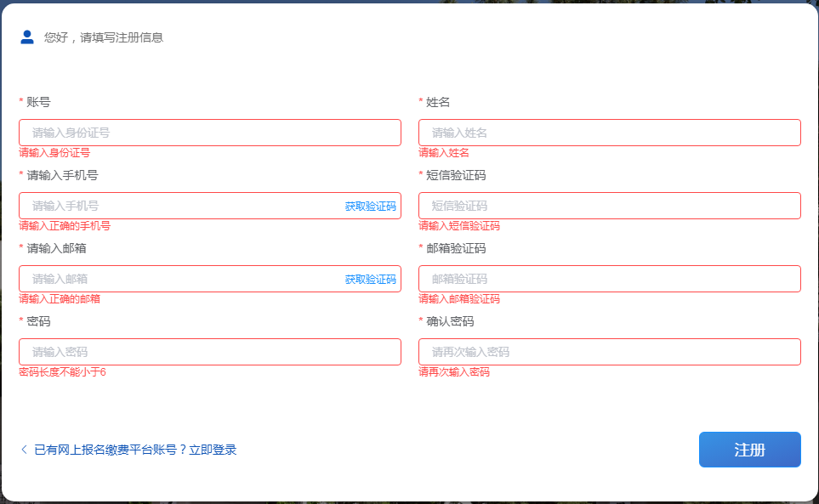819x504 pixels.
Task: Focus the ID number account input field
Action: tap(209, 133)
